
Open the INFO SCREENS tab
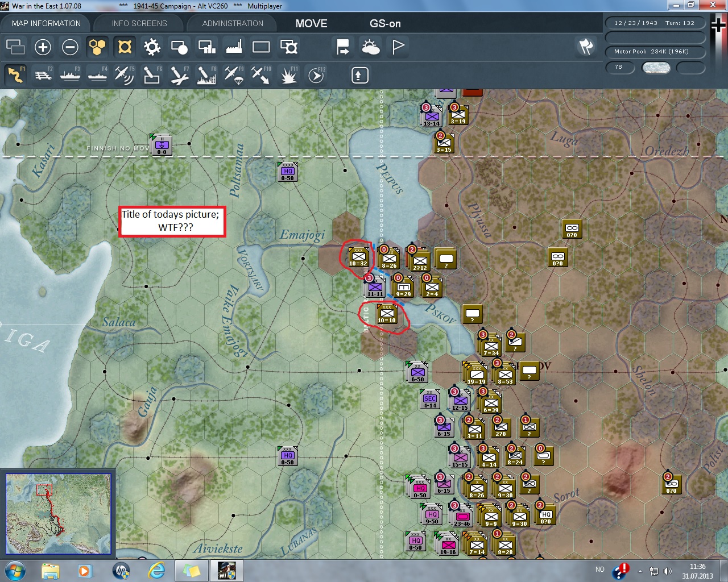coord(139,23)
